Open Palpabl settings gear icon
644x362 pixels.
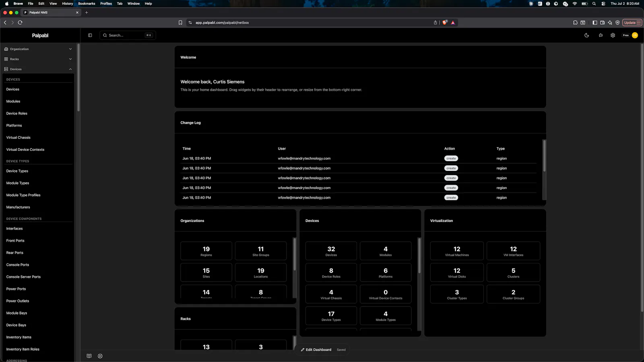click(613, 35)
